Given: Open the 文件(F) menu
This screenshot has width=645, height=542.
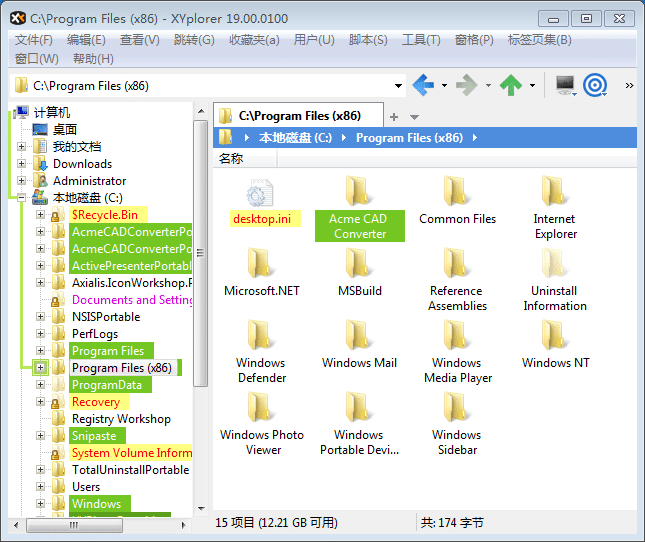Looking at the screenshot, I should [x=34, y=40].
